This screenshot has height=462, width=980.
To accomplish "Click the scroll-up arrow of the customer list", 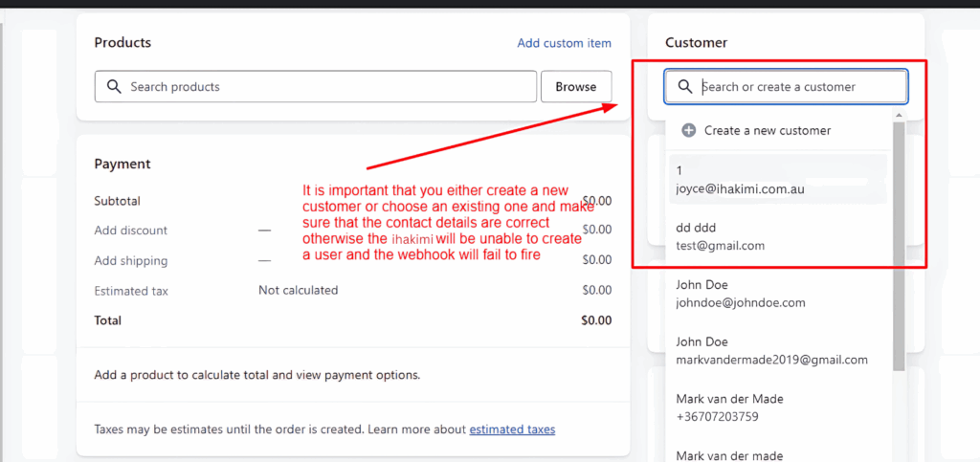I will [898, 116].
